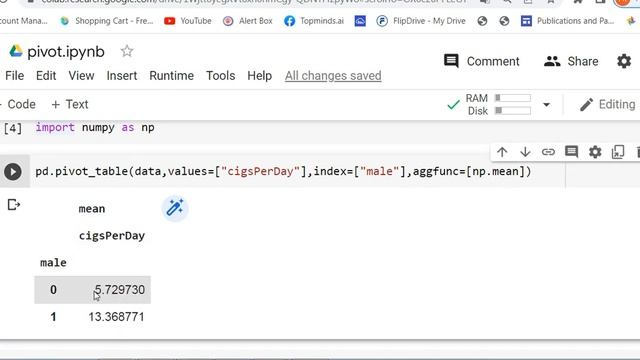
Task: Open the Runtime menu
Action: tap(171, 76)
